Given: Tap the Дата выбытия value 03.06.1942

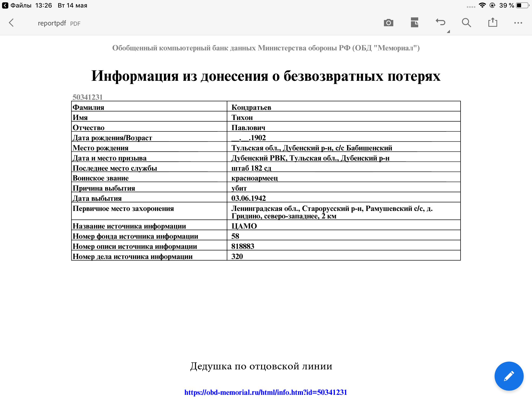Looking at the screenshot, I should click(x=248, y=198).
